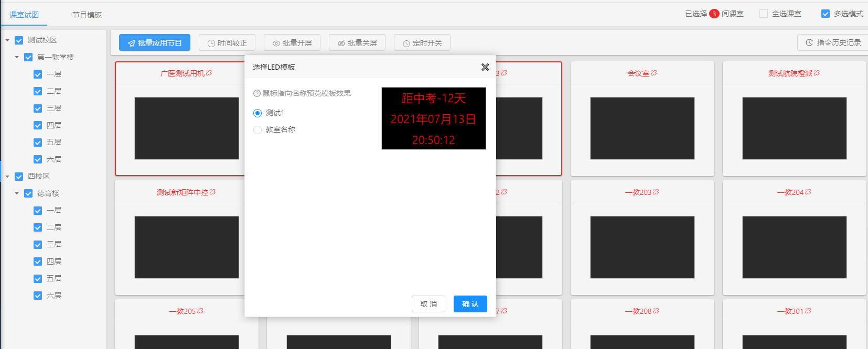868x349 pixels.
Task: Open 指令历史记录
Action: (833, 42)
